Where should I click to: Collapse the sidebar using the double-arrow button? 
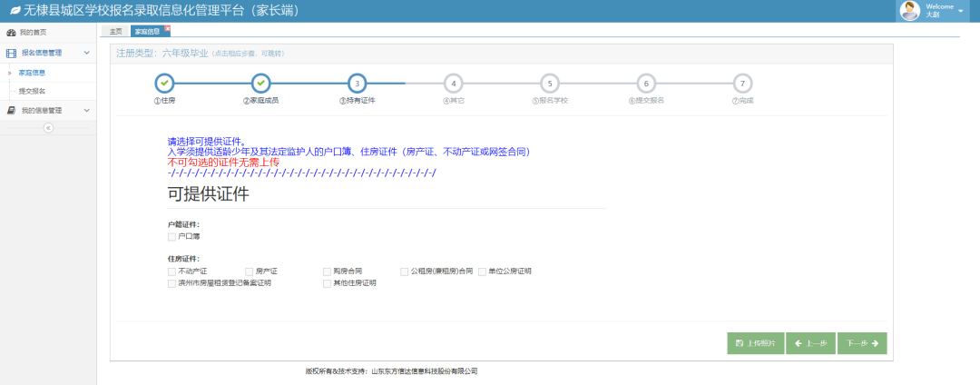click(x=48, y=127)
